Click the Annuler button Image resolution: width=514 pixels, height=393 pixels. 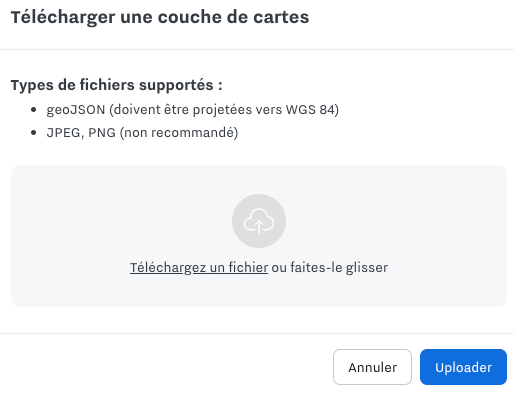pyautogui.click(x=372, y=367)
